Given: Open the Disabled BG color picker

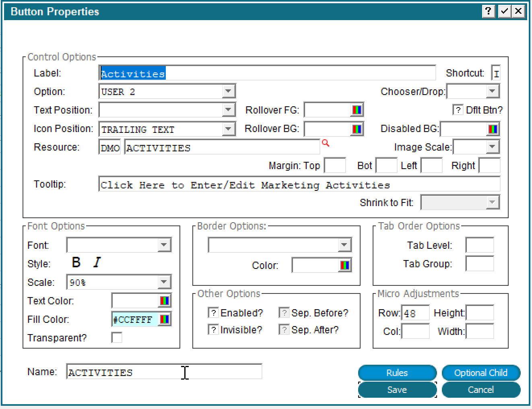Looking at the screenshot, I should (x=493, y=129).
